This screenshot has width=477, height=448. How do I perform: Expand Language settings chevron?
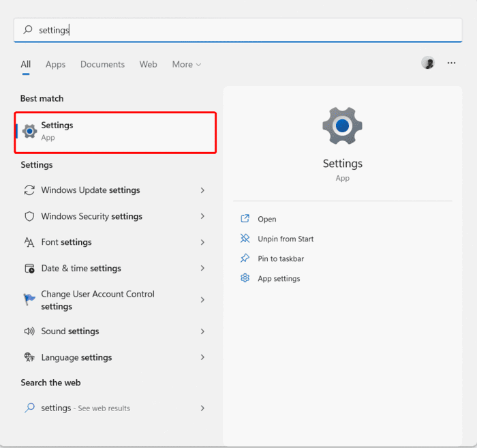pos(202,357)
